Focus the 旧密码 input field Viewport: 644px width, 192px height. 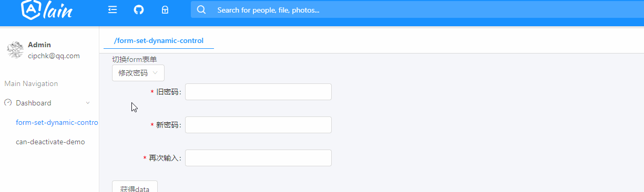click(x=259, y=92)
